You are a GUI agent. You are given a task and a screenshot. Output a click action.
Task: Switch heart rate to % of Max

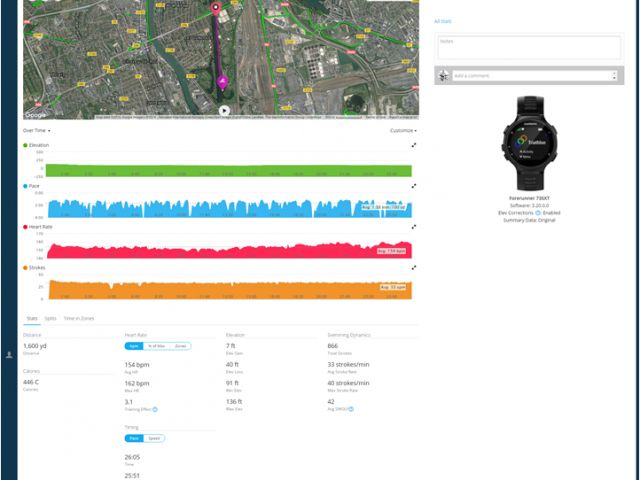(156, 345)
